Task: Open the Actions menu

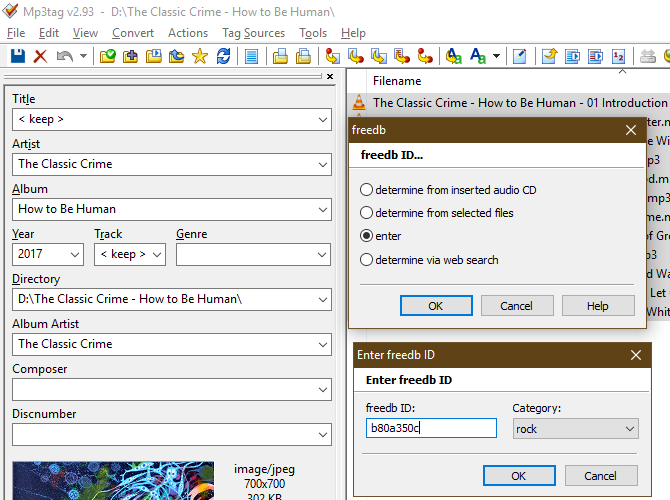Action: point(188,33)
